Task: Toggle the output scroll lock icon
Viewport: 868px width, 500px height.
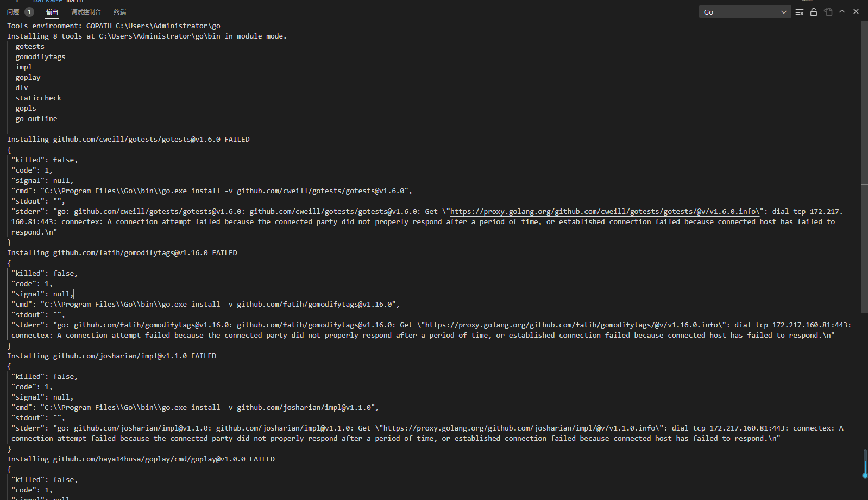Action: coord(814,12)
